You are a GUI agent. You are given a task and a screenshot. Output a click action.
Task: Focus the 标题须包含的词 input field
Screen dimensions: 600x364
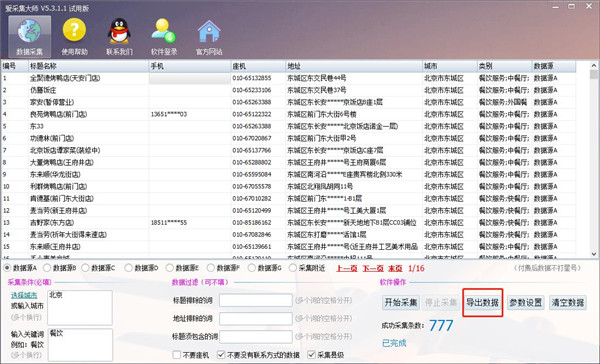tap(256, 337)
